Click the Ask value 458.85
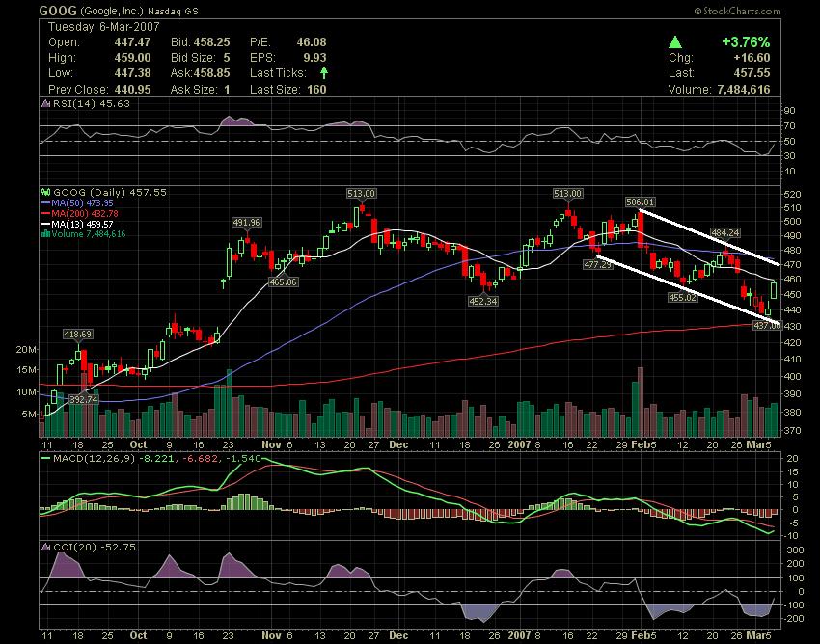Viewport: 820px width, 644px height. pos(212,73)
